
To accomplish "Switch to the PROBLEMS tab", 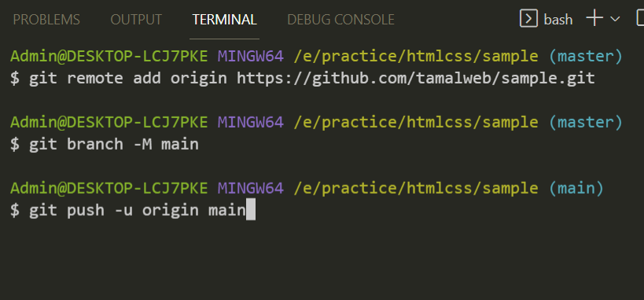I will [x=46, y=20].
